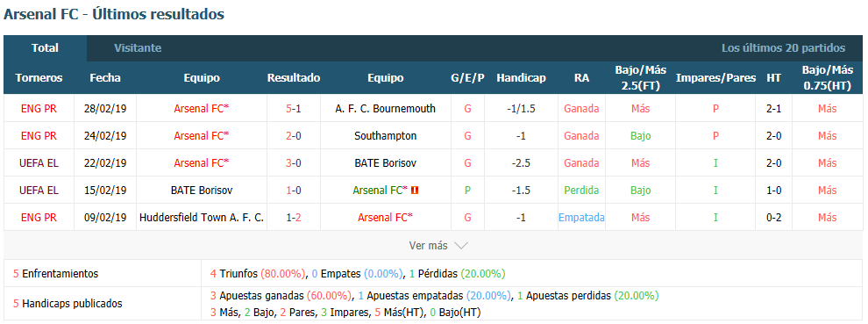This screenshot has width=868, height=324.
Task: Open A. F. C. Bournemouth team link
Action: coord(385,109)
